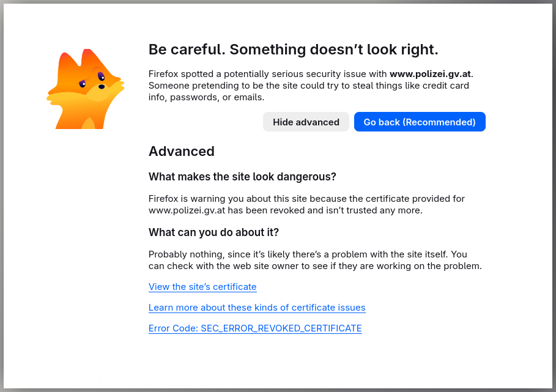Click the 'Be careful' main heading
Screen dimensions: 556x392
[293, 50]
